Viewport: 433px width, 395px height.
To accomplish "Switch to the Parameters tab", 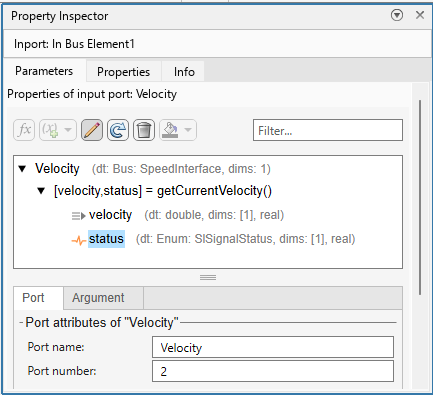I will pyautogui.click(x=44, y=71).
